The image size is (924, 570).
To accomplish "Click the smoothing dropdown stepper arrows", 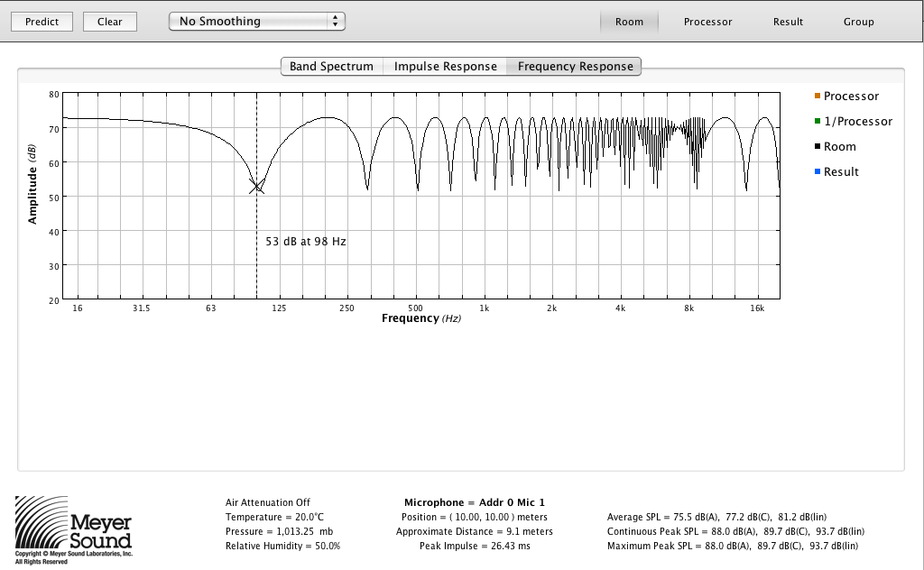I will (x=336, y=21).
